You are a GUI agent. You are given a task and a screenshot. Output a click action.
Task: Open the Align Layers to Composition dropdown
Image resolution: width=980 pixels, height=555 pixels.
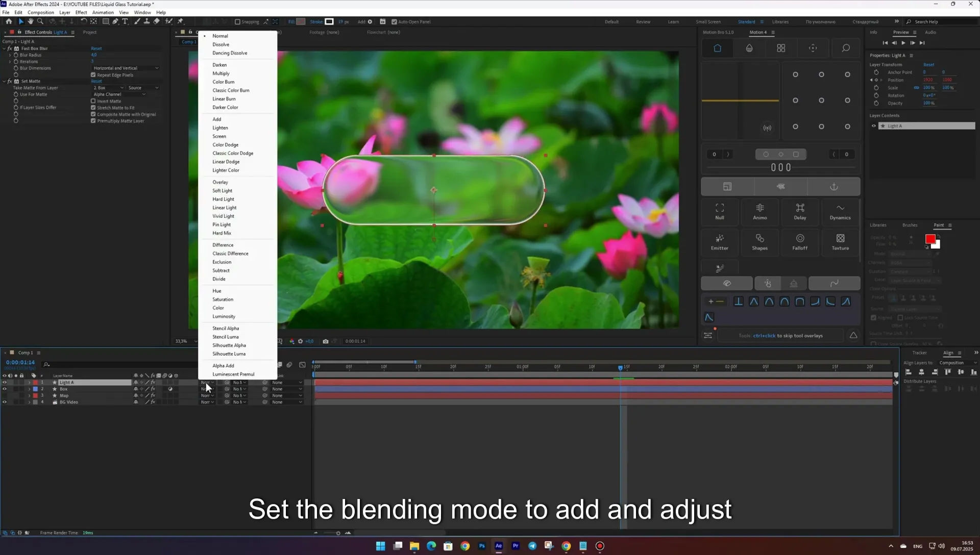coord(958,363)
